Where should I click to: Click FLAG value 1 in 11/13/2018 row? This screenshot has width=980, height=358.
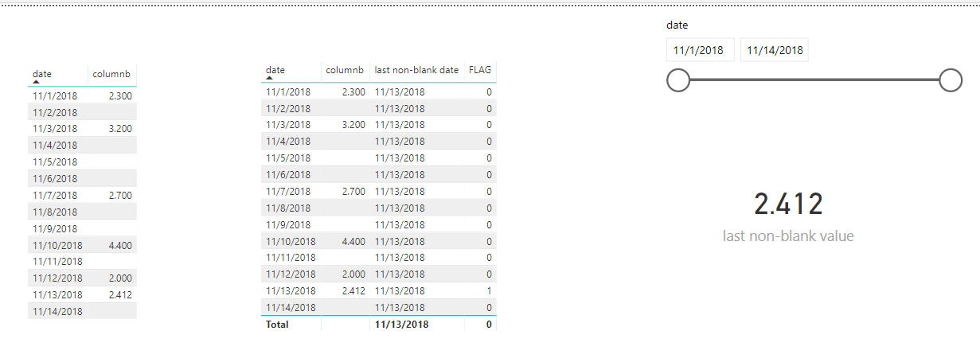pos(489,290)
